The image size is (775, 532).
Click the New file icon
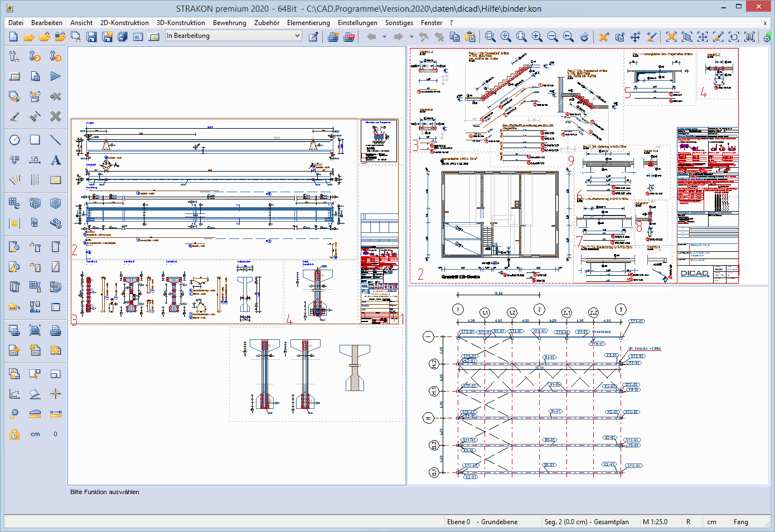(x=13, y=37)
